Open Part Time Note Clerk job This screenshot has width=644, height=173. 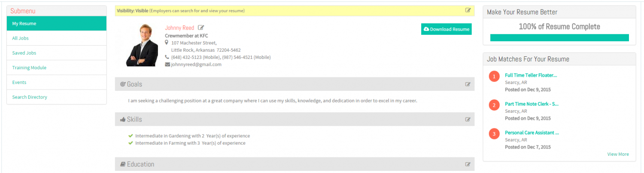click(x=532, y=104)
